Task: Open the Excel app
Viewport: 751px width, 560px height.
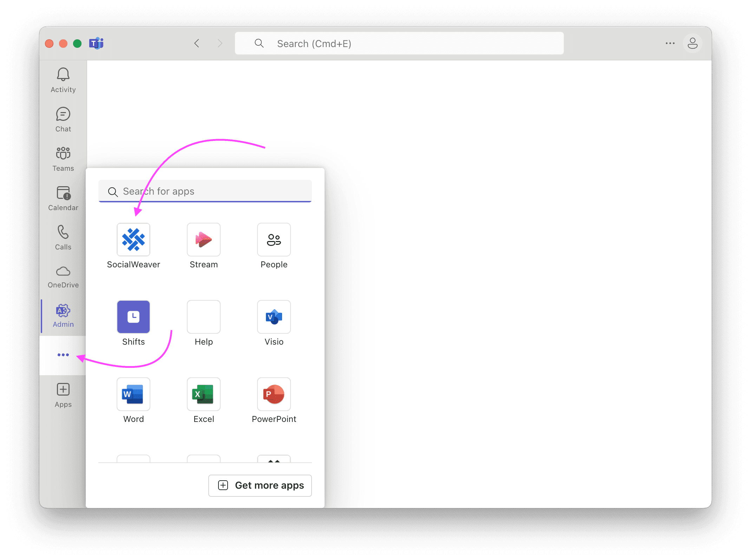Action: pyautogui.click(x=204, y=401)
